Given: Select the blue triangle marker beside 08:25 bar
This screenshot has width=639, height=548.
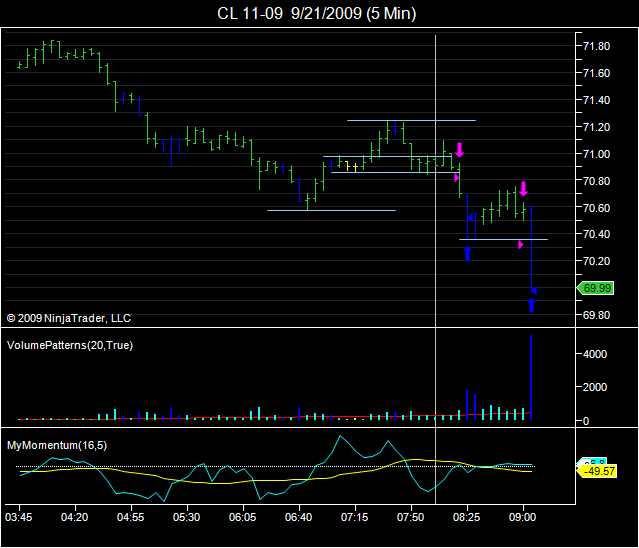Looking at the screenshot, I should pyautogui.click(x=470, y=218).
